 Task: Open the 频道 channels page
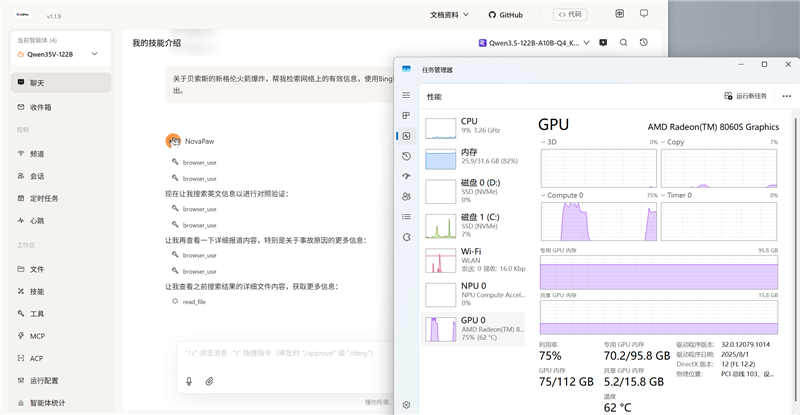coord(61,154)
